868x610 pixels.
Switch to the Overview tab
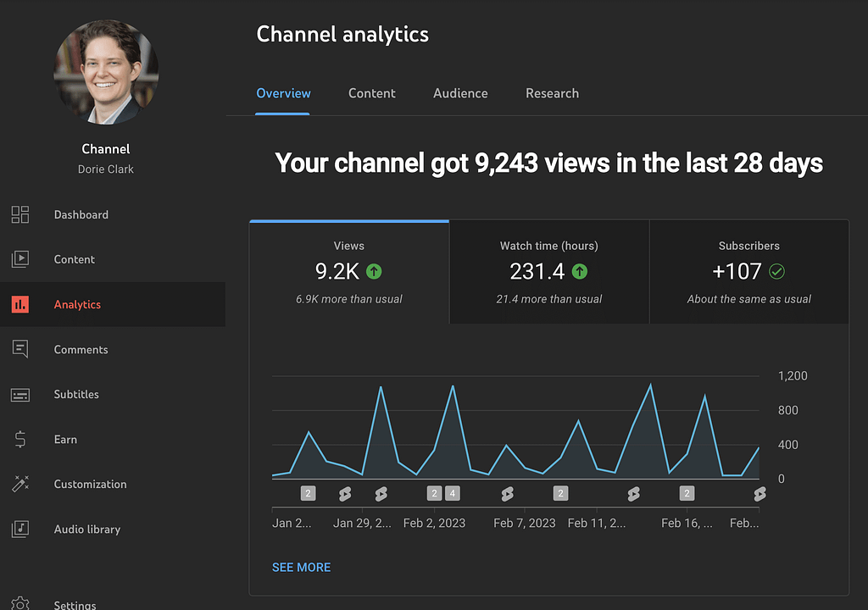283,93
